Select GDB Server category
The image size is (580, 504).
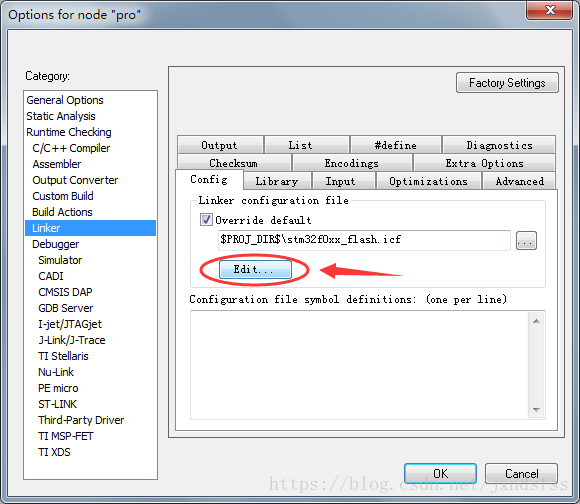click(65, 308)
